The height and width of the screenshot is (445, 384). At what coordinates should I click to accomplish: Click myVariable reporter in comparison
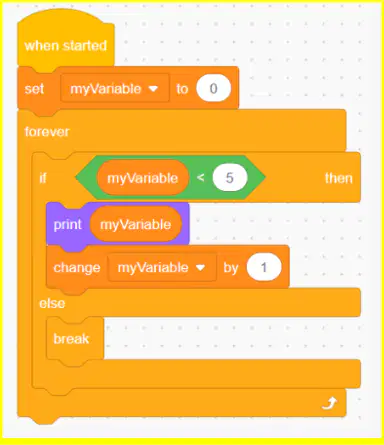(x=143, y=178)
